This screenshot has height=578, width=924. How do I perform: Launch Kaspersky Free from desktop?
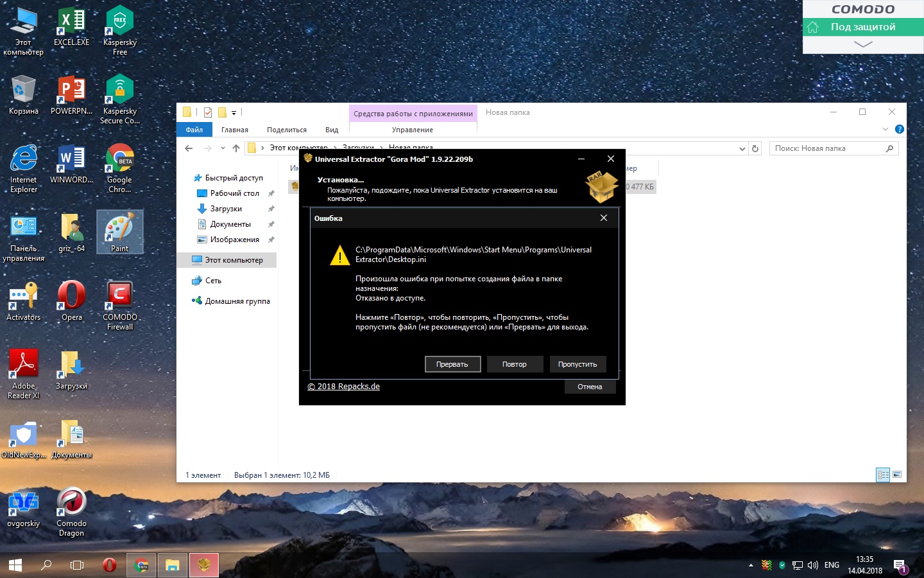(119, 30)
